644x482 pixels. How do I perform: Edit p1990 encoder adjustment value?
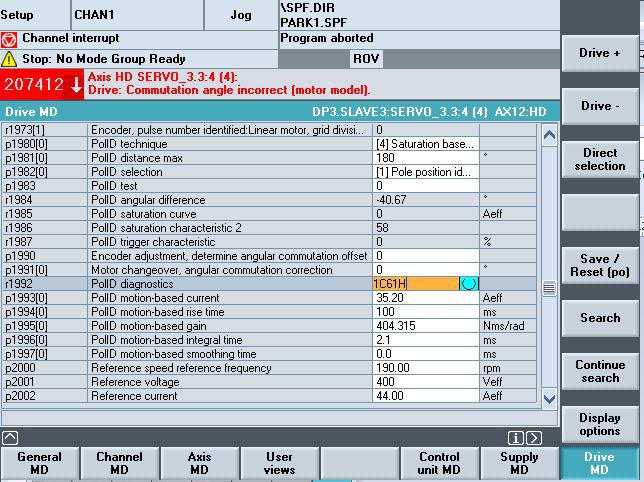[426, 256]
